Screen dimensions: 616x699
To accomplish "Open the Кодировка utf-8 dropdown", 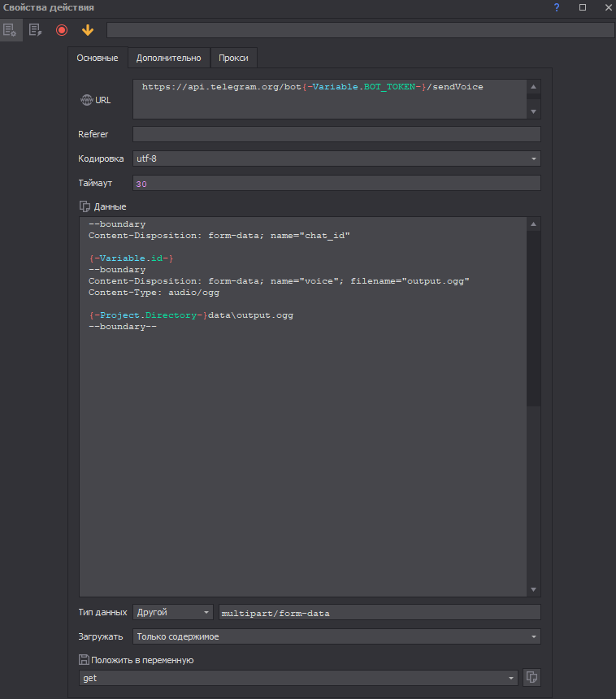I will click(x=336, y=158).
